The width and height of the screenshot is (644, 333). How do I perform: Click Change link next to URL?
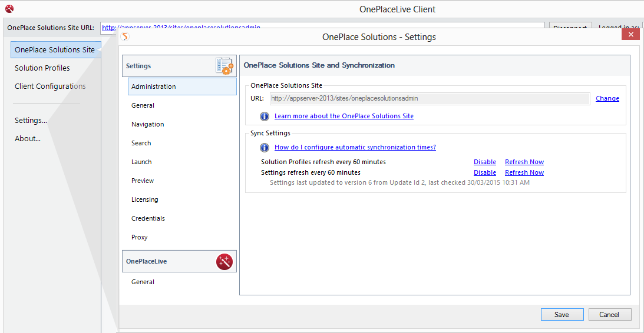click(x=607, y=99)
